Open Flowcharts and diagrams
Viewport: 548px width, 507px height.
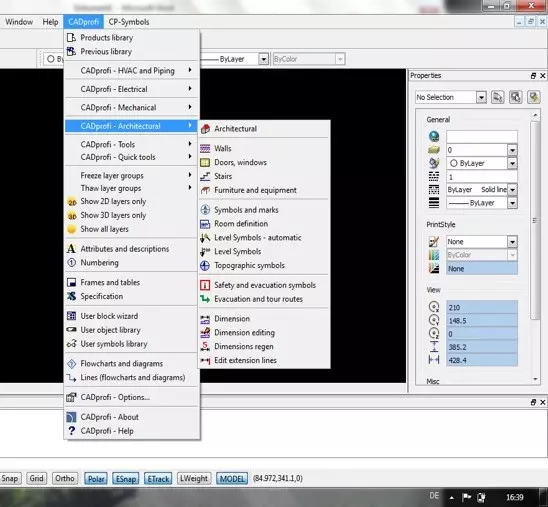[132, 363]
